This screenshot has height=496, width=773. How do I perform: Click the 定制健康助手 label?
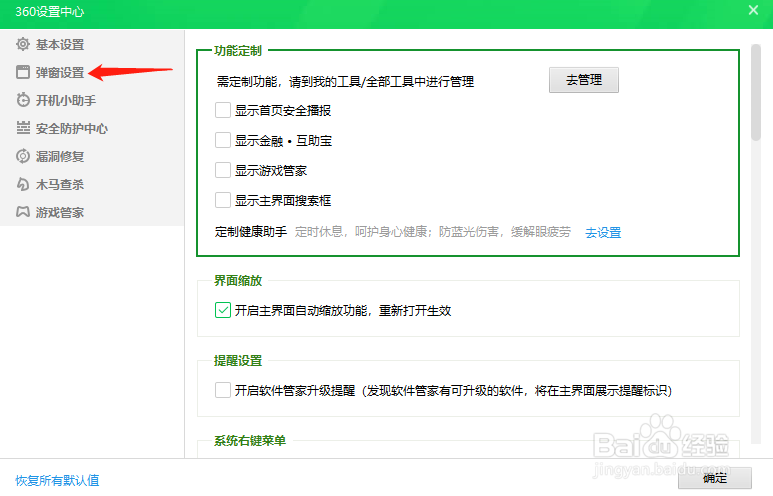tap(251, 232)
